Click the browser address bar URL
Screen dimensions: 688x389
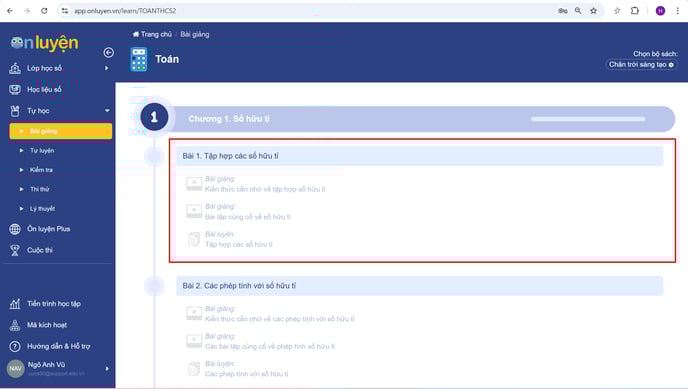[x=125, y=11]
